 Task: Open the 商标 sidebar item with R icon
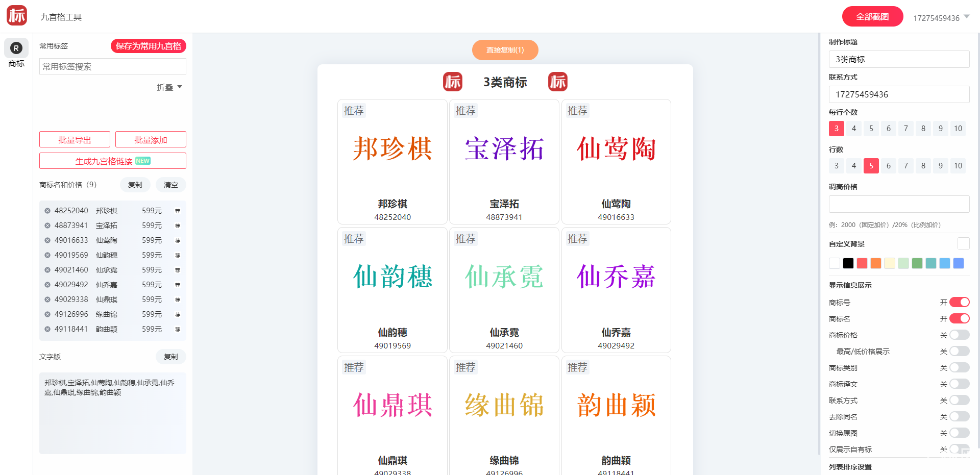16,54
